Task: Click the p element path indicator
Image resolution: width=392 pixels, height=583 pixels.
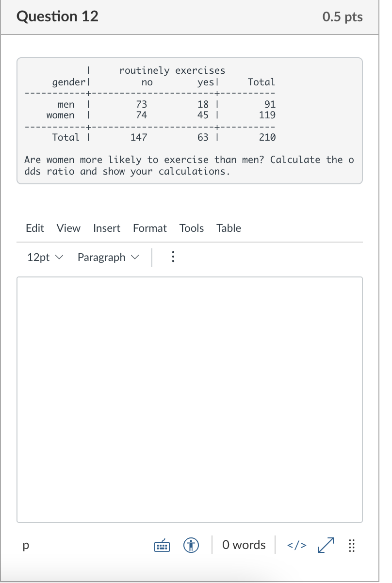Action: (25, 545)
